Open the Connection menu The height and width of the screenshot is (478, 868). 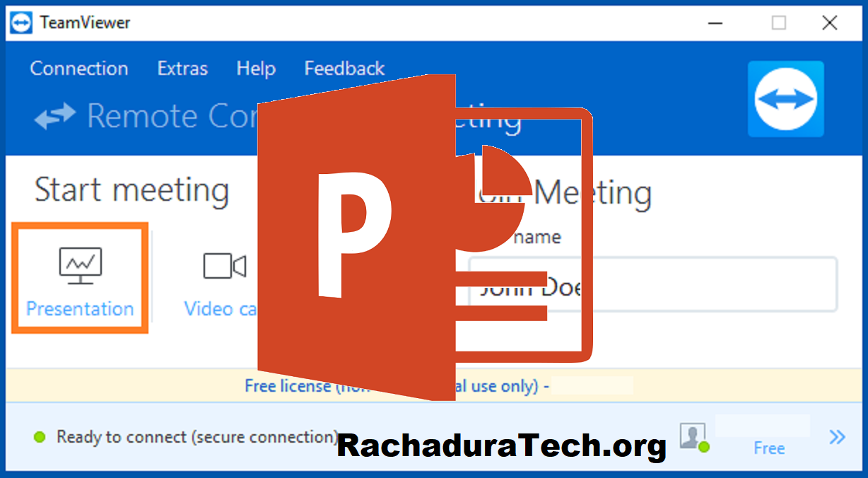point(79,69)
